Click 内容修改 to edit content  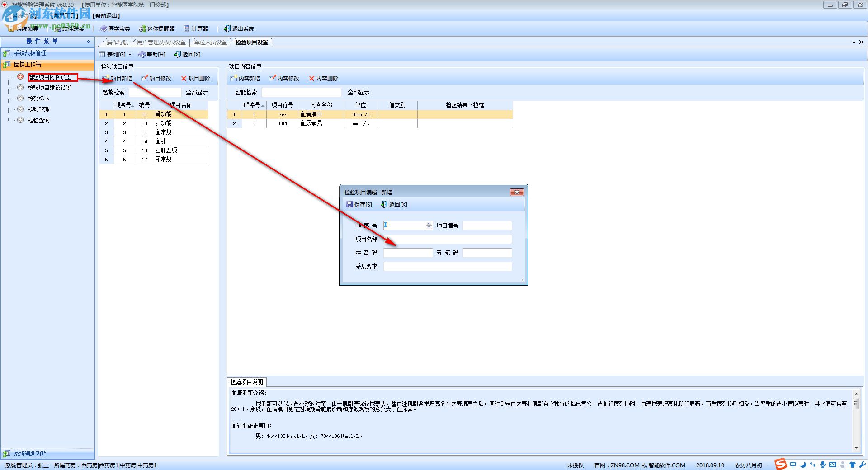(x=284, y=78)
